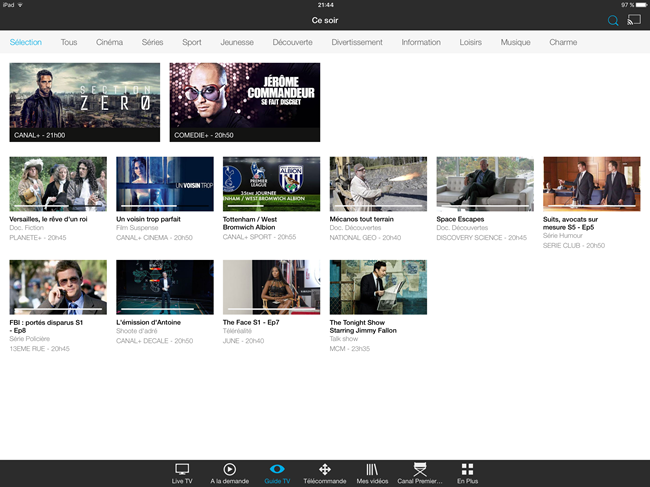Open the Mécanos tout terrain thumbnail
Screen dimensions: 650x487
pyautogui.click(x=378, y=184)
